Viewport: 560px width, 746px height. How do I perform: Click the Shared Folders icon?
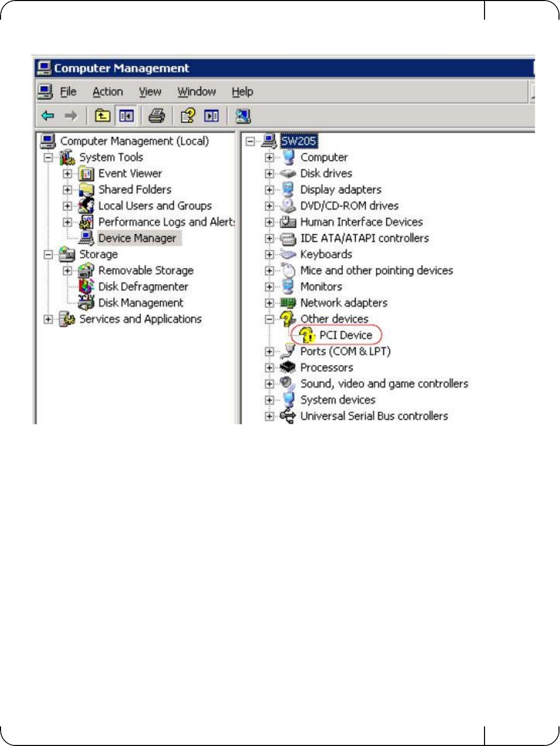(86, 190)
